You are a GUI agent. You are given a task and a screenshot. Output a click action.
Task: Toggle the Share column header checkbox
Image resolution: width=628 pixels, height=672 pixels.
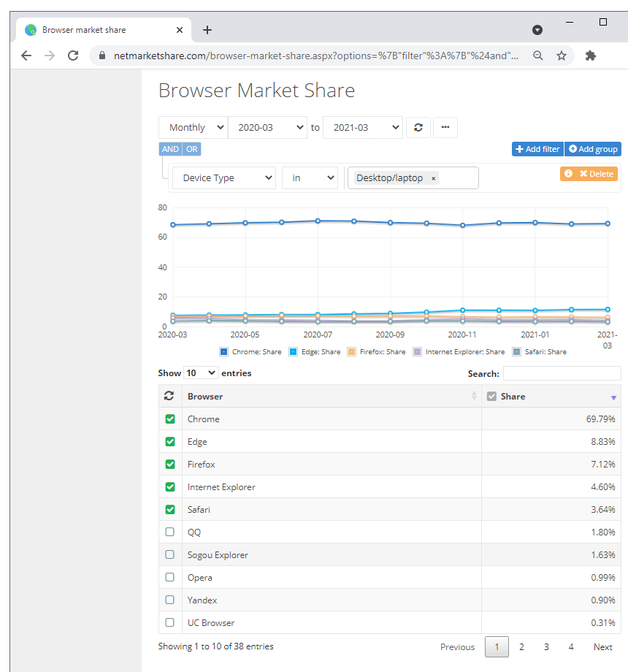pos(491,396)
